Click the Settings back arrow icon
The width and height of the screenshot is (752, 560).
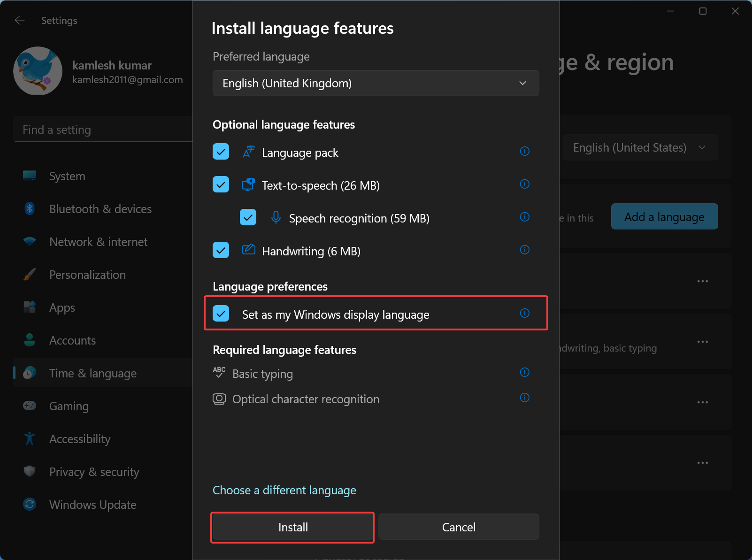click(x=19, y=20)
